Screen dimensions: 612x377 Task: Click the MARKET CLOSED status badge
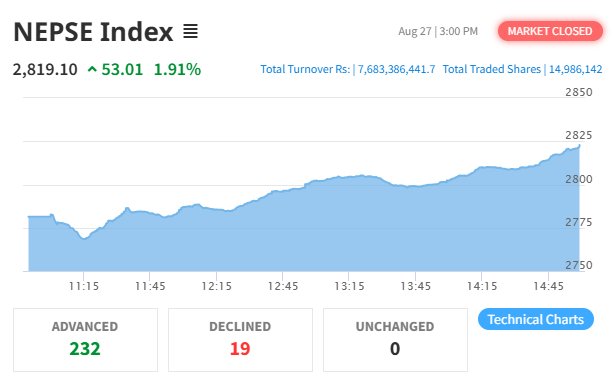click(x=550, y=31)
